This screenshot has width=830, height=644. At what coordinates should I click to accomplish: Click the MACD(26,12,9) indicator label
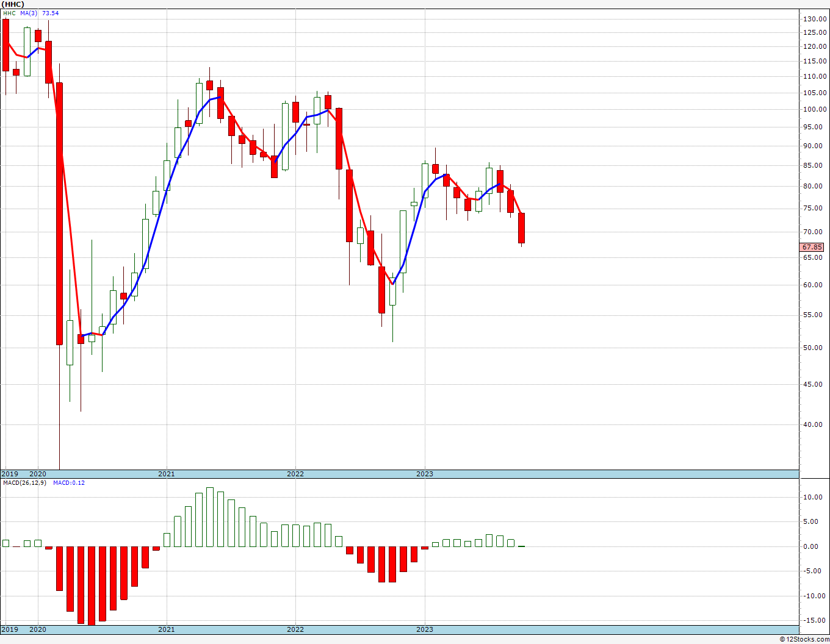[24, 482]
